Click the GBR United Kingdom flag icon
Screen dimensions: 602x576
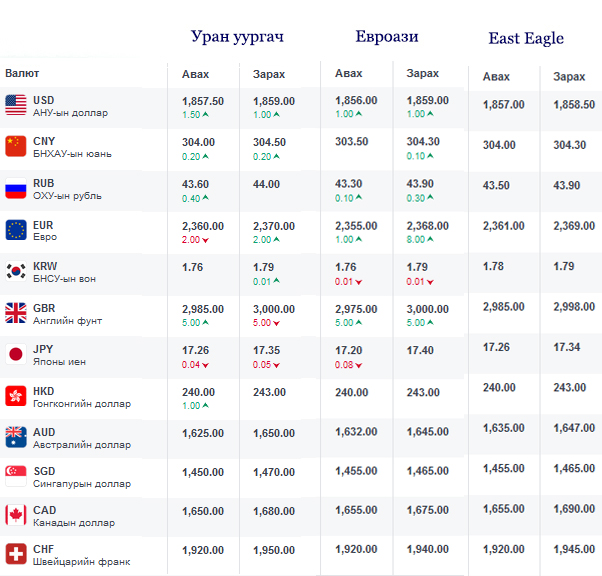click(16, 313)
